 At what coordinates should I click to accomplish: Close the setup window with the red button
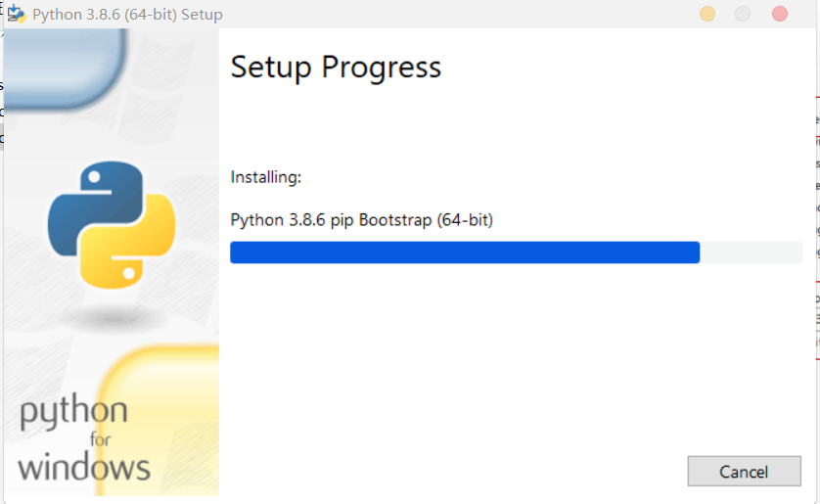tap(779, 14)
